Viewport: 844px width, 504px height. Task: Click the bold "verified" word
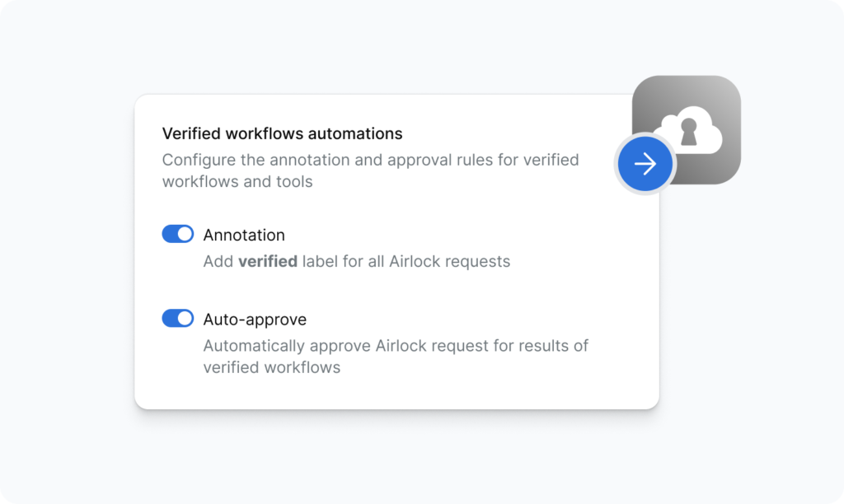click(x=267, y=262)
